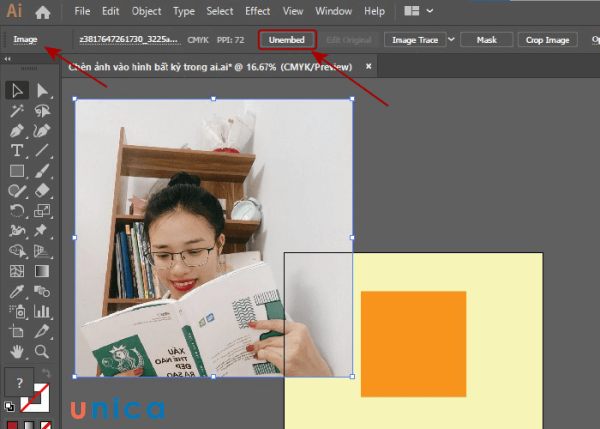This screenshot has width=600, height=429.
Task: Activate the Zoom tool magnifier
Action: [x=42, y=351]
